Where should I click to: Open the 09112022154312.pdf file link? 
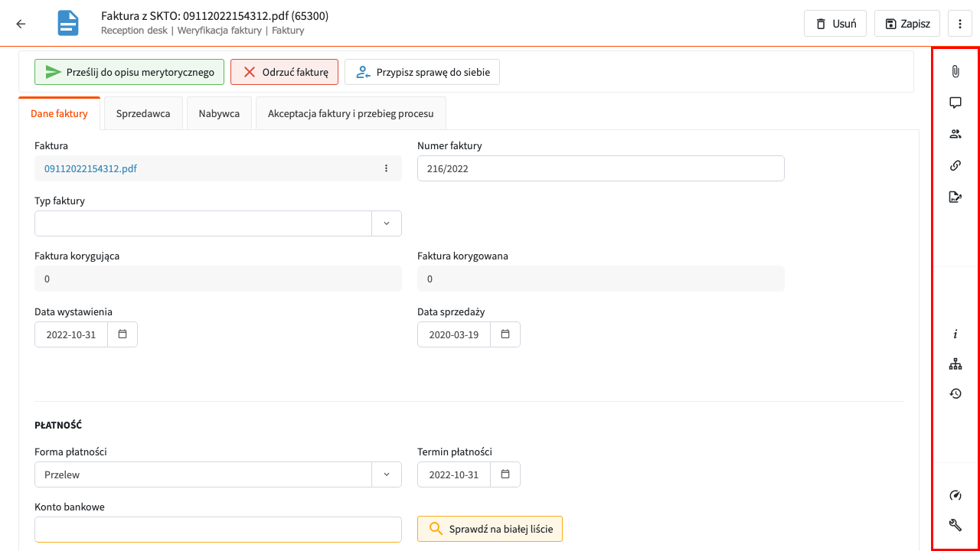90,168
